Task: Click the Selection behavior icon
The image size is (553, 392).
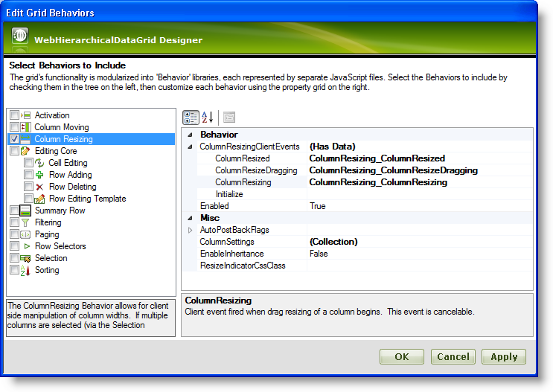Action: tap(25, 258)
